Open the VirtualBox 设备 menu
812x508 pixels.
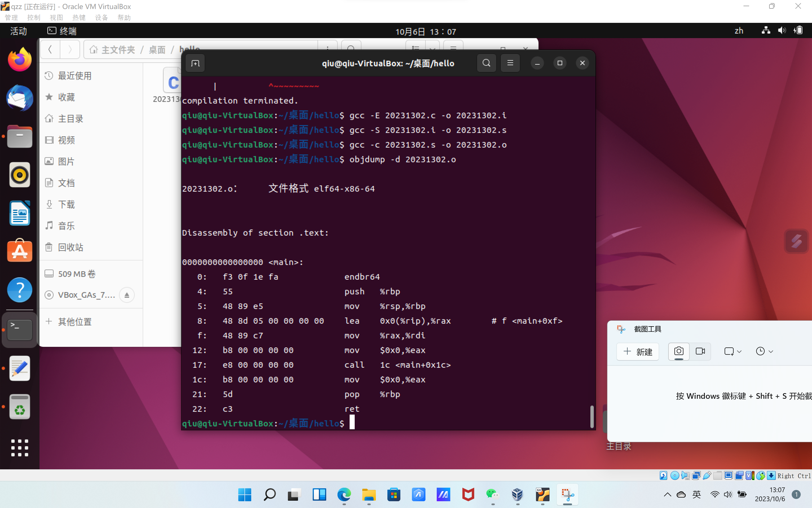(101, 17)
